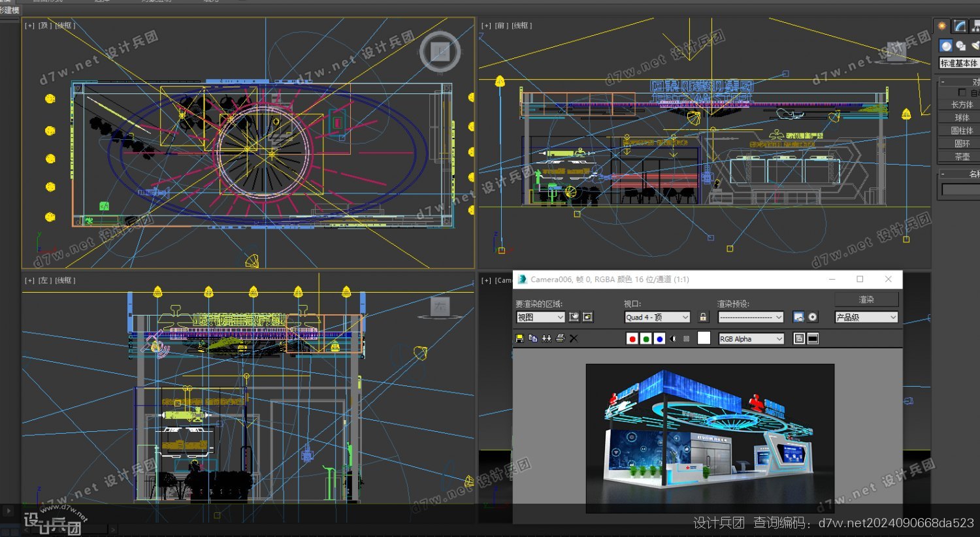Image resolution: width=980 pixels, height=537 pixels.
Task: Select Shapes category icon in Create panel
Action: pyautogui.click(x=961, y=45)
